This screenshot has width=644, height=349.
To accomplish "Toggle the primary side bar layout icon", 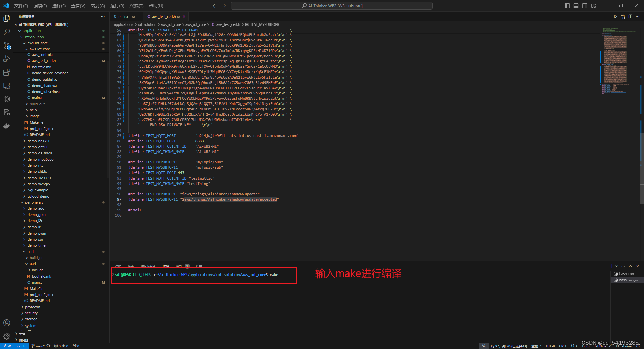I will pyautogui.click(x=567, y=6).
